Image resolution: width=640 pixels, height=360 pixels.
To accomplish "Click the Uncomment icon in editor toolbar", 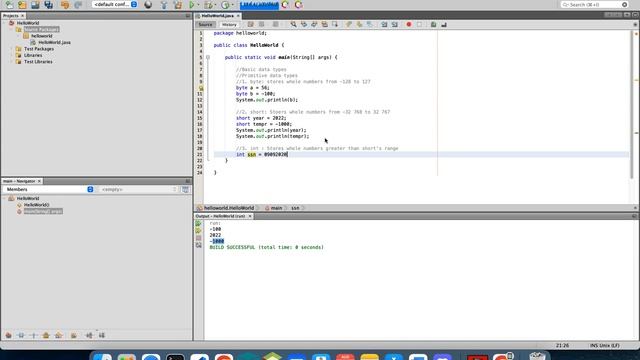I will tap(444, 24).
